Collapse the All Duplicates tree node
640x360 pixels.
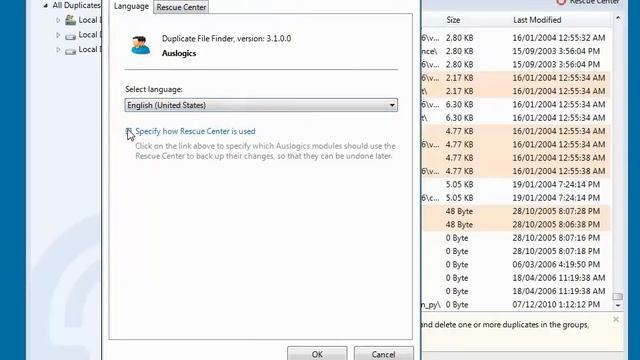click(46, 5)
